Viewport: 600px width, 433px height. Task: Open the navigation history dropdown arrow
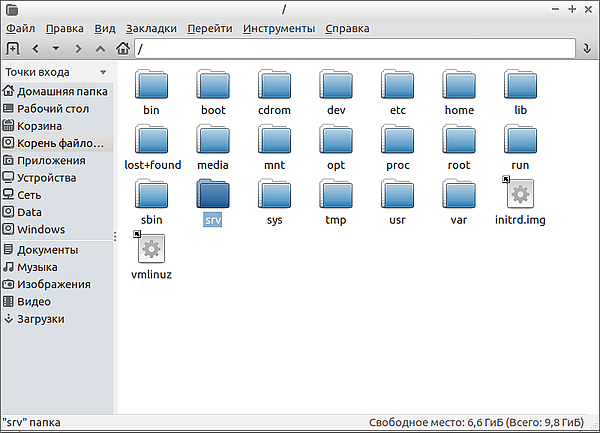pyautogui.click(x=56, y=48)
